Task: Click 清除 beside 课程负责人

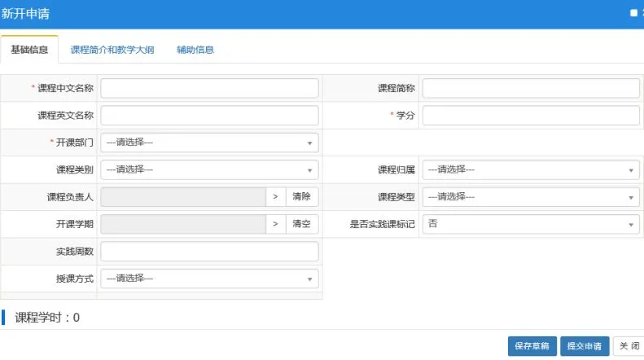Action: [x=302, y=197]
